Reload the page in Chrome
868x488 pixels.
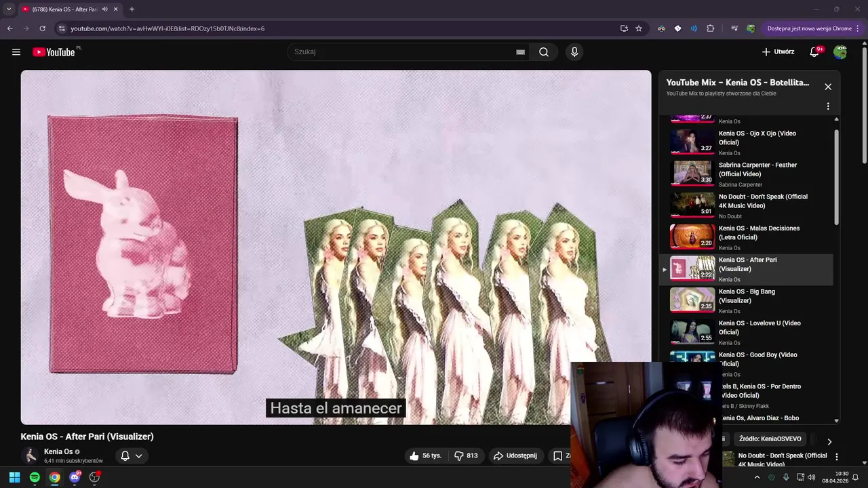tap(42, 28)
